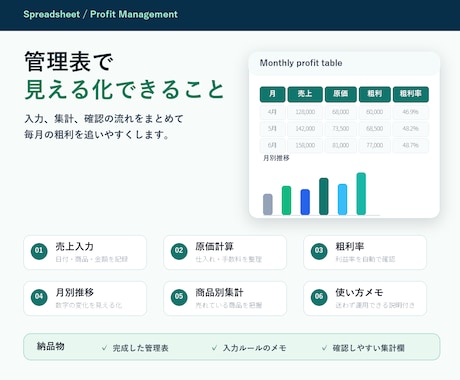The width and height of the screenshot is (460, 380).
Task: Click the 完成した管理表 deliverable text
Action: pos(140,348)
